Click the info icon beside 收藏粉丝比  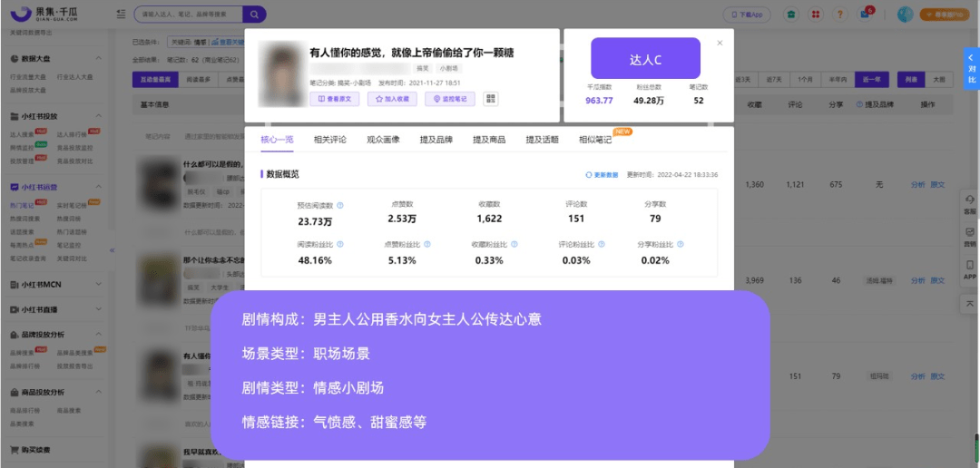513,245
